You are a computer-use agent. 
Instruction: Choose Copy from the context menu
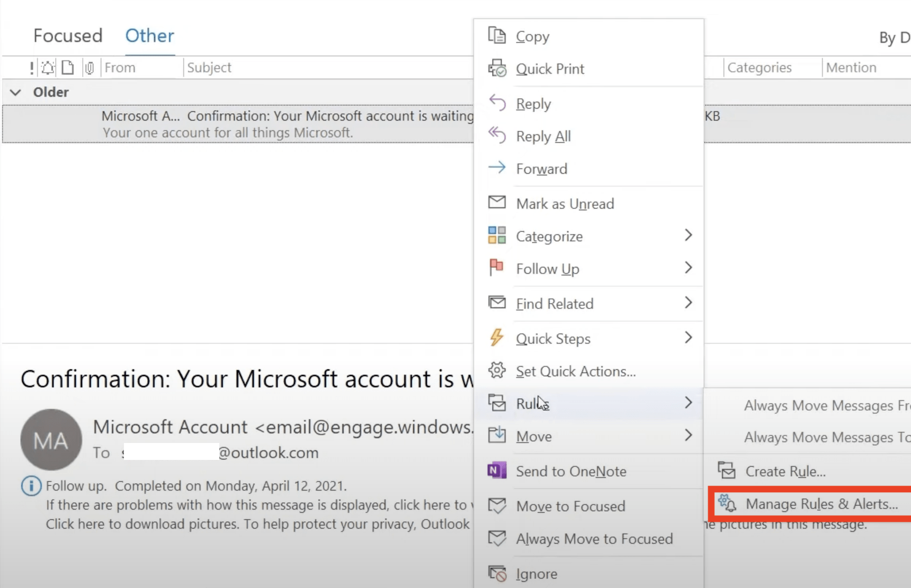tap(588, 36)
